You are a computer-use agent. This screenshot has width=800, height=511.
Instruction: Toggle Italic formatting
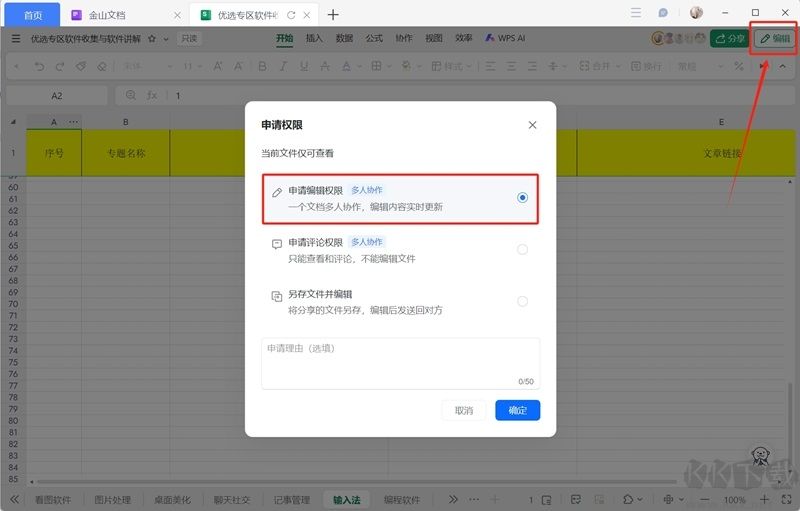(283, 66)
